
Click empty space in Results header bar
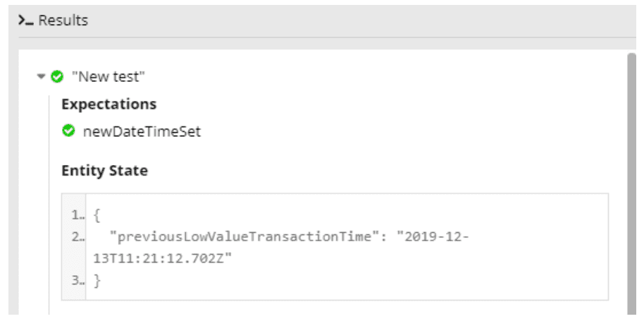pyautogui.click(x=361, y=20)
